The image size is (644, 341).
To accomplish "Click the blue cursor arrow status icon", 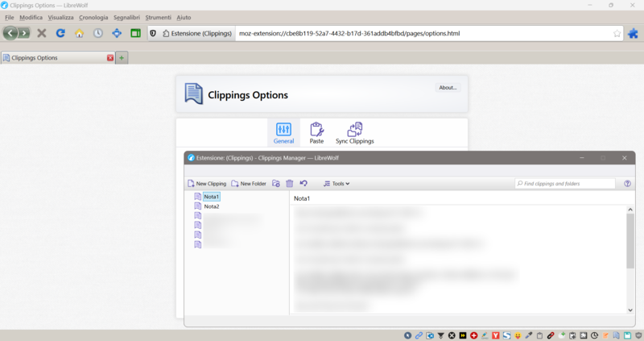I will coord(407,335).
